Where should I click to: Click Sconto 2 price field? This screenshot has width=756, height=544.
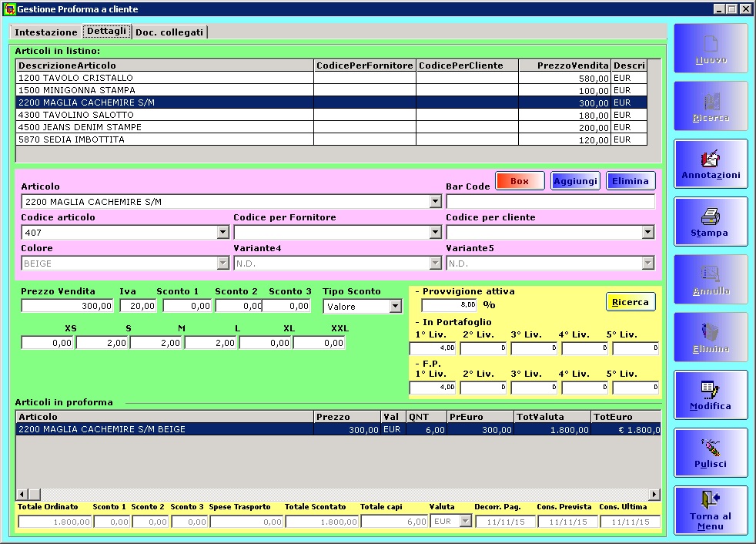239,306
